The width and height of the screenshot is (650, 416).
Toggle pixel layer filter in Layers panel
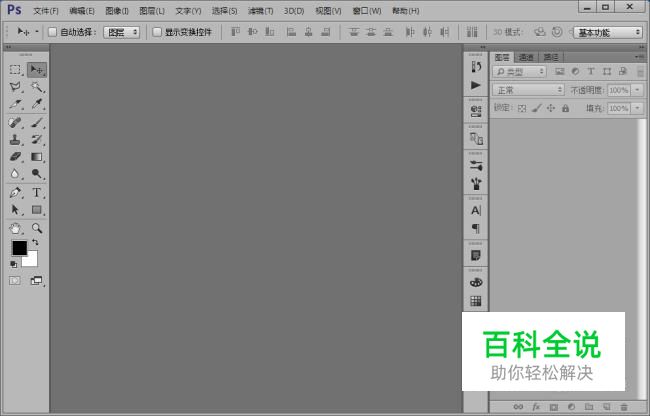pyautogui.click(x=560, y=72)
